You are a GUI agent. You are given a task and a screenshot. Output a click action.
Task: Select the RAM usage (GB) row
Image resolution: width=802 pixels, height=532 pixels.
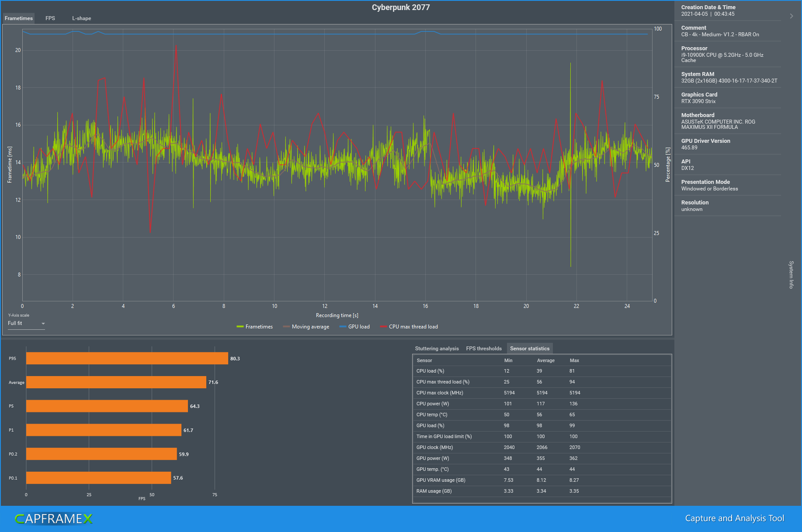(542, 491)
